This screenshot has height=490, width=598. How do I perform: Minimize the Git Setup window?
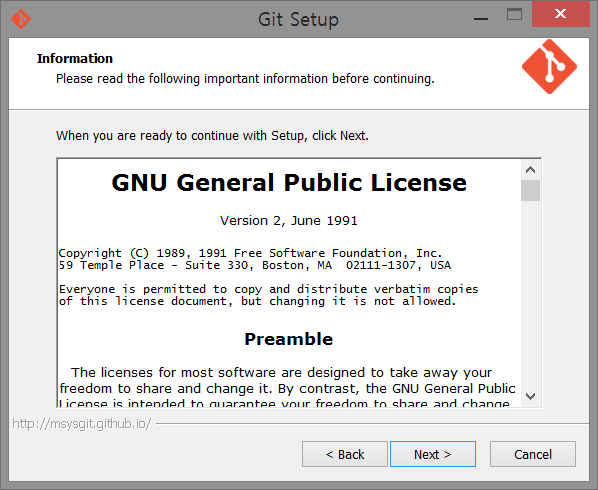pyautogui.click(x=481, y=19)
